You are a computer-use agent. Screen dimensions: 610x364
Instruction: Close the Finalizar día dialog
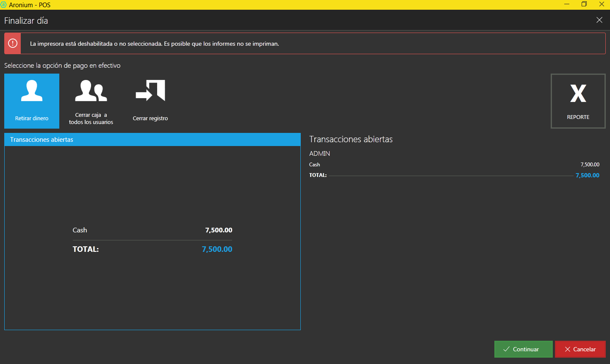pyautogui.click(x=599, y=20)
